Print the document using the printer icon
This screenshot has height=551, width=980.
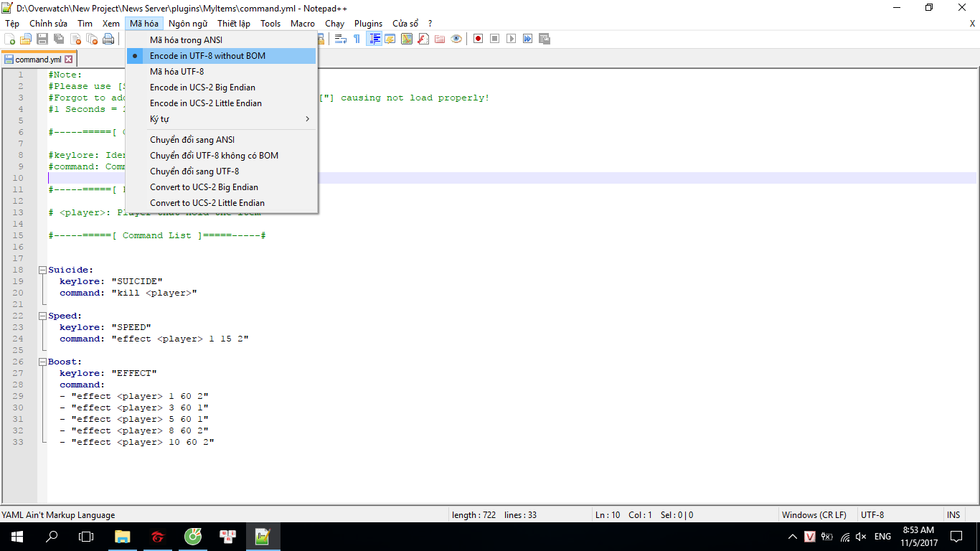108,39
